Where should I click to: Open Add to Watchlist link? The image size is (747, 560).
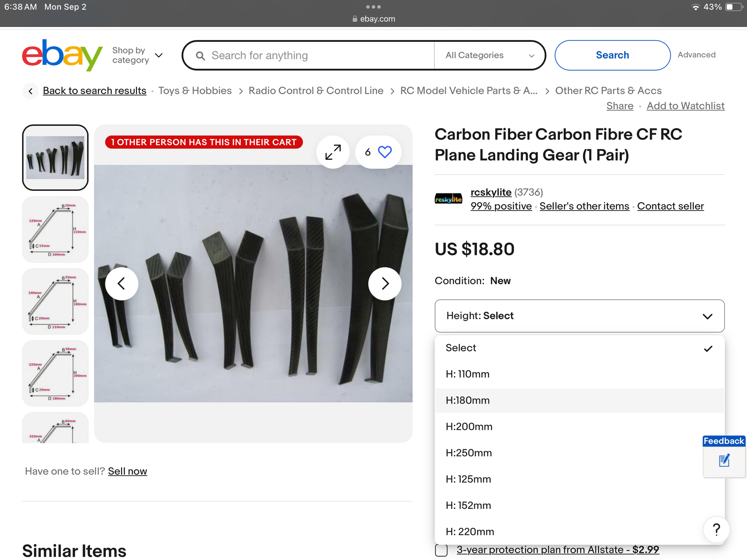(x=685, y=106)
